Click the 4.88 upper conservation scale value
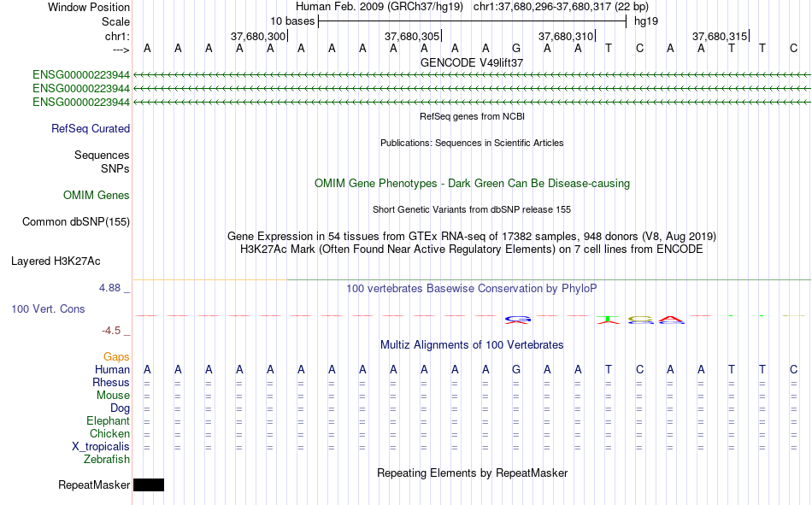 (x=109, y=287)
